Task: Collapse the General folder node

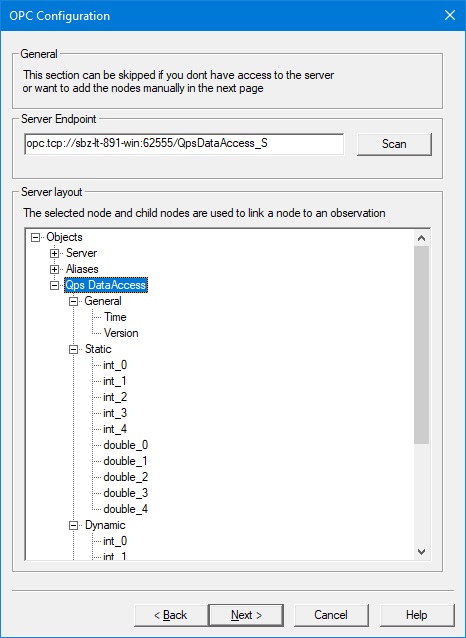Action: coord(73,302)
